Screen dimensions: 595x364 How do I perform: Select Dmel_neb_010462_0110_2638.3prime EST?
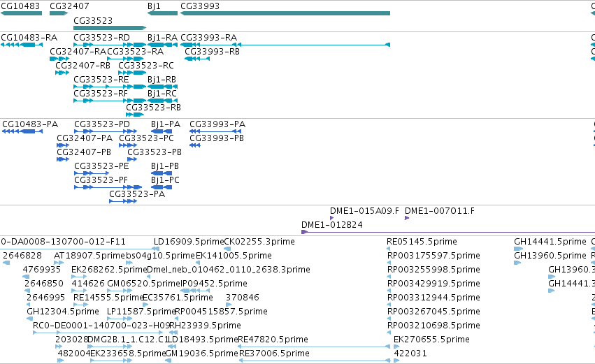(x=229, y=270)
